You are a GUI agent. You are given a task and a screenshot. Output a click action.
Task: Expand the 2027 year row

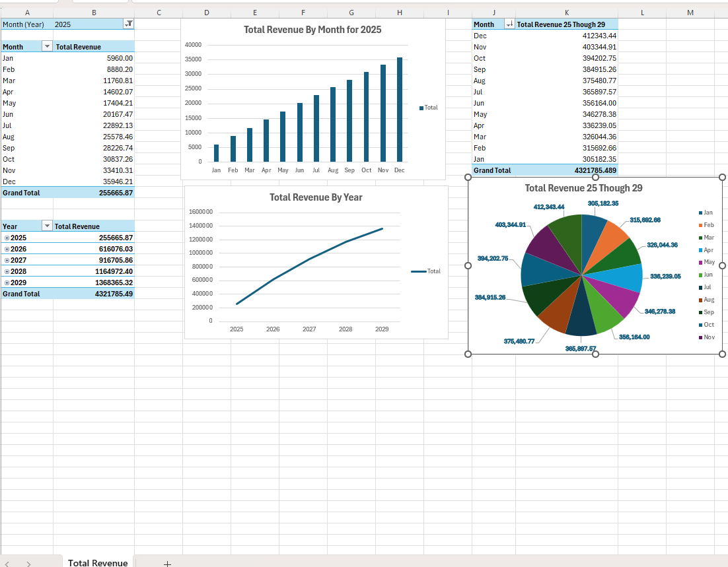click(x=7, y=260)
